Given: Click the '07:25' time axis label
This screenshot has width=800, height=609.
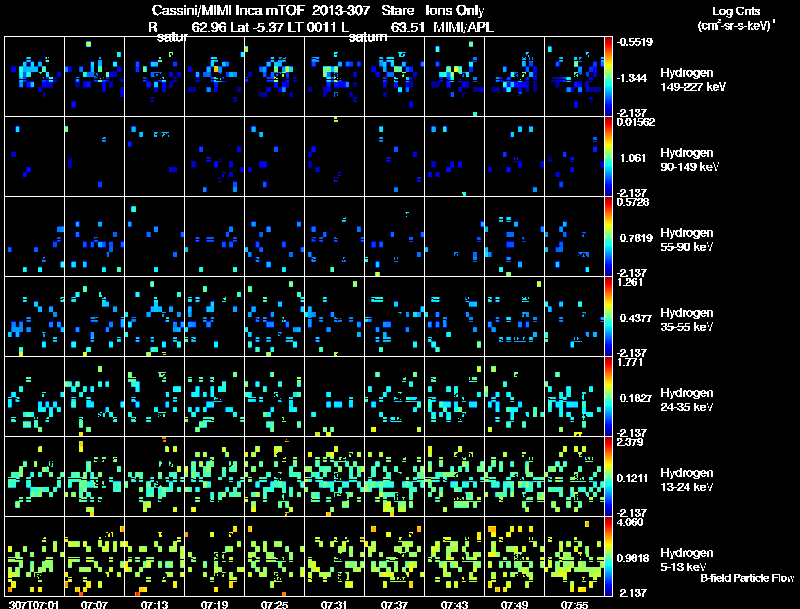Looking at the screenshot, I should coord(274,604).
